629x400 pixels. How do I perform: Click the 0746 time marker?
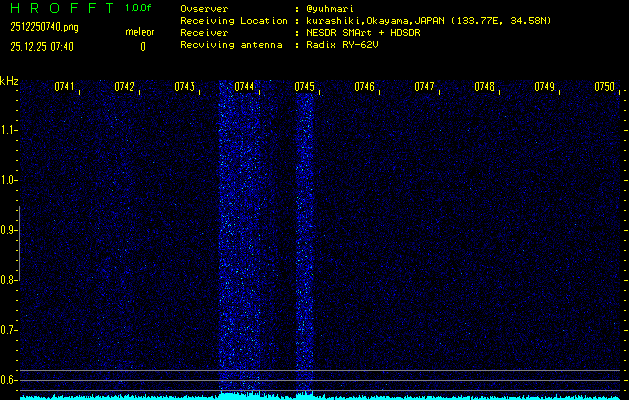(x=364, y=87)
